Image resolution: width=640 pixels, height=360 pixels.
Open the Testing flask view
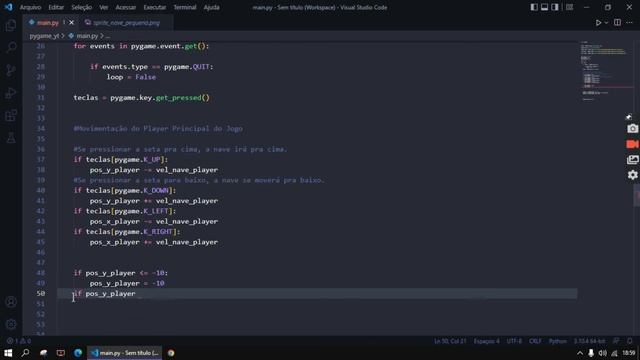point(11,138)
